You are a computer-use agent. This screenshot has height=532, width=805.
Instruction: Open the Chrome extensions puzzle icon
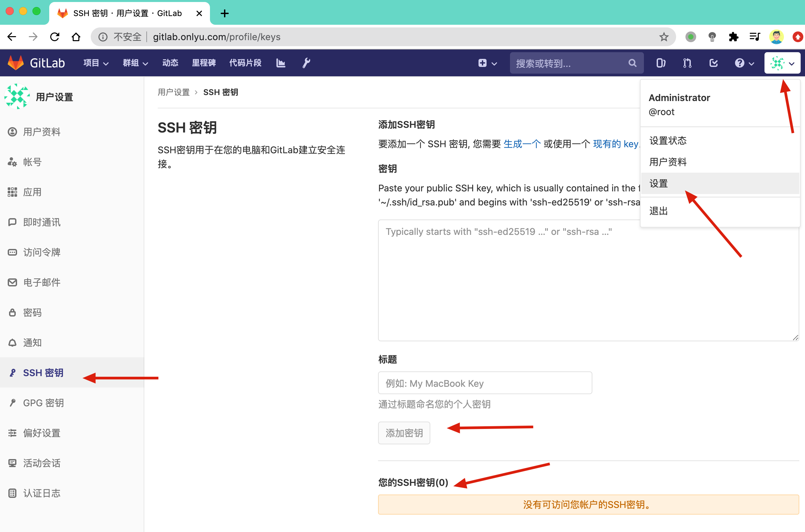point(733,37)
